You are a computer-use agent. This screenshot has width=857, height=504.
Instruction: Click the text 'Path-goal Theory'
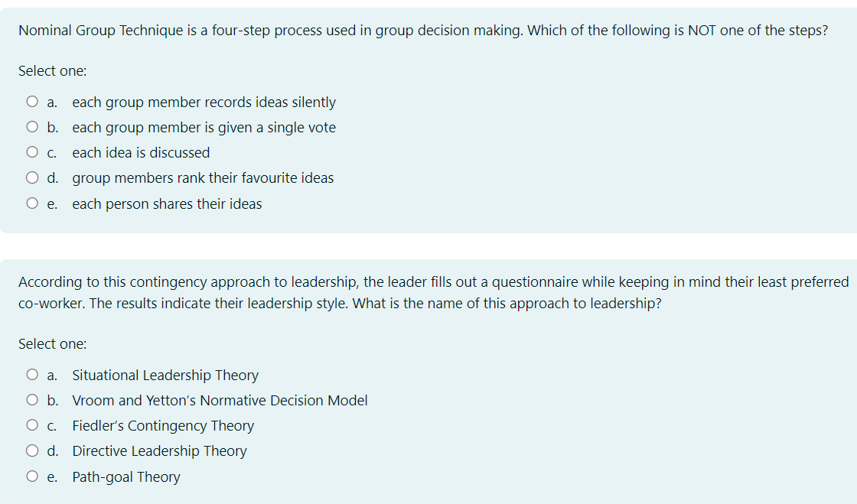pos(126,476)
